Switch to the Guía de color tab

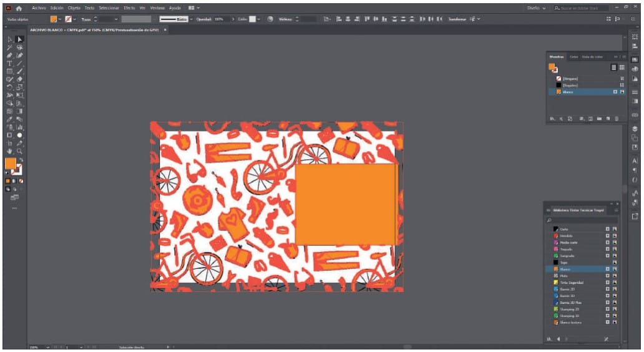pyautogui.click(x=592, y=57)
